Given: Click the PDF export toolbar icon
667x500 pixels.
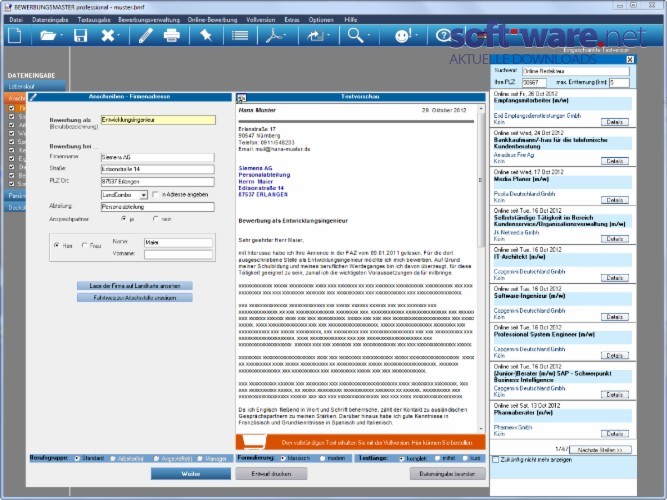Looking at the screenshot, I should click(x=274, y=35).
